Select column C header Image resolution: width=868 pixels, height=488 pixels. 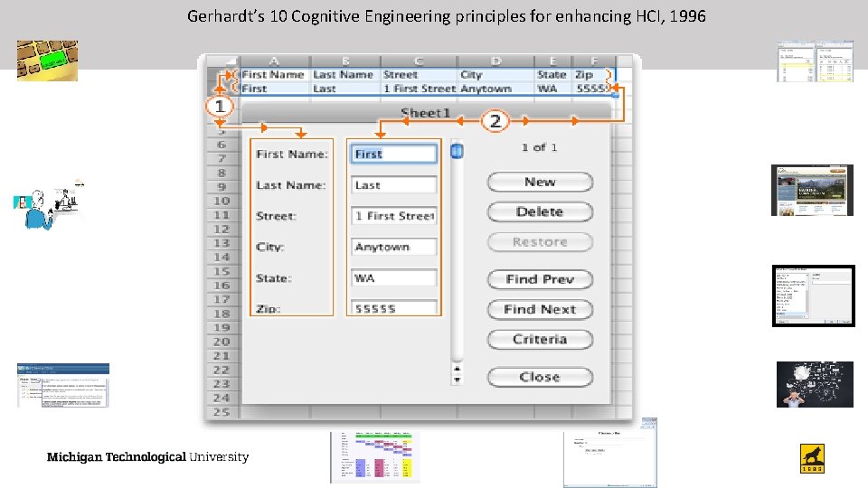point(419,61)
